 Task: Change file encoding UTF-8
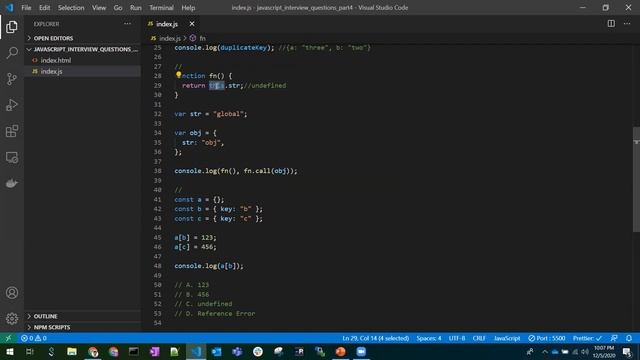coord(457,338)
